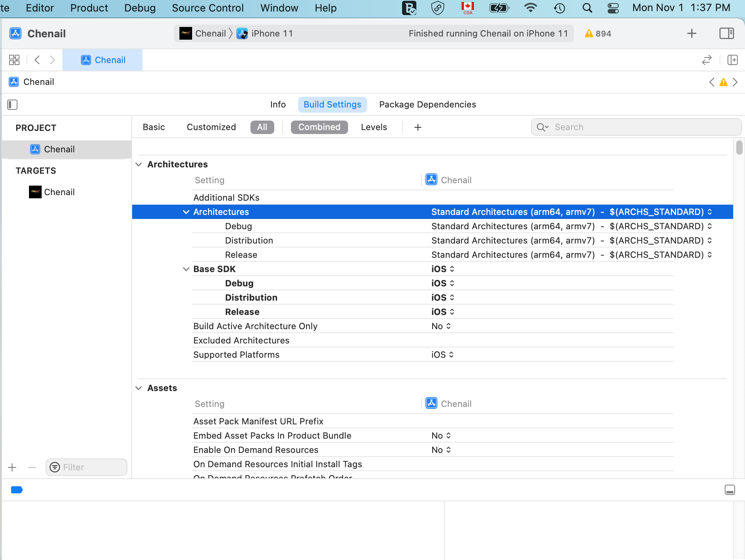Image resolution: width=745 pixels, height=560 pixels.
Task: Open the 894 warnings indicator
Action: pos(598,34)
